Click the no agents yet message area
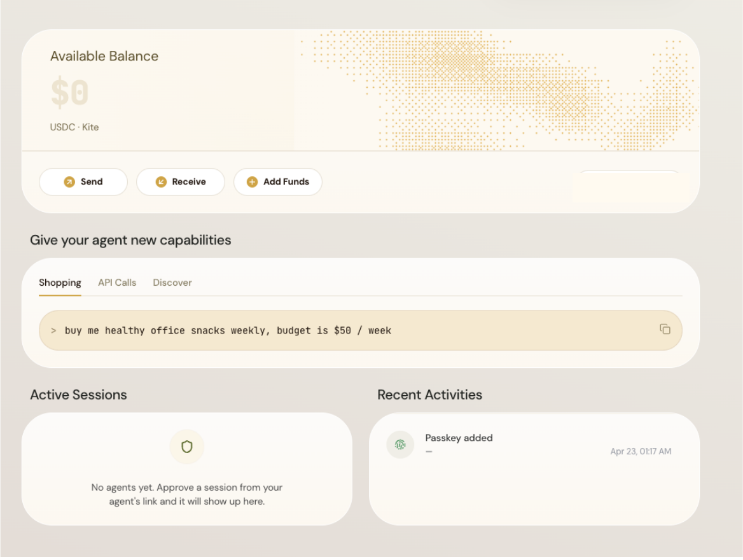Screen dimensions: 743x560 click(x=187, y=494)
